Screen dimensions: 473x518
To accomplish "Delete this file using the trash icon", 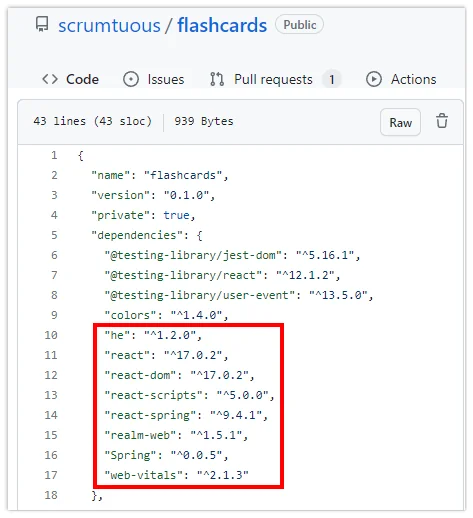I will tap(442, 121).
